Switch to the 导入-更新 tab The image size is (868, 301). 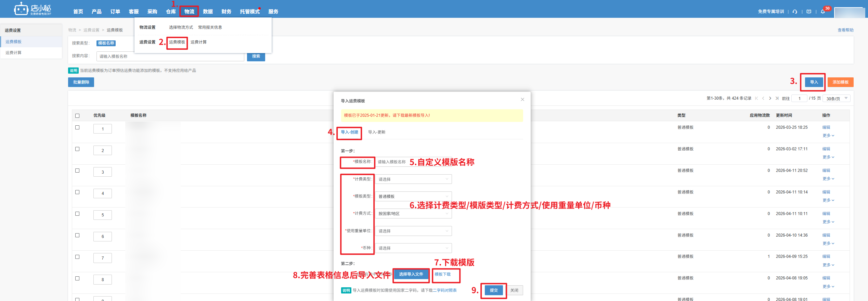pyautogui.click(x=376, y=132)
